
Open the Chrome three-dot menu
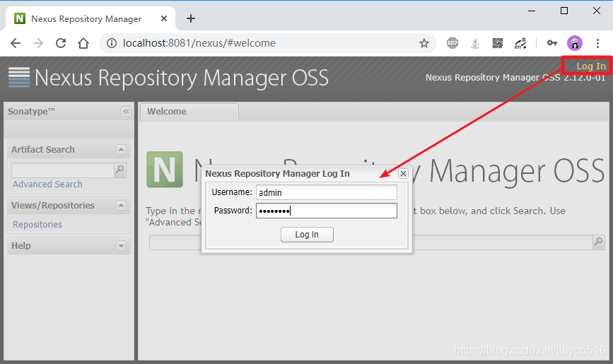597,43
